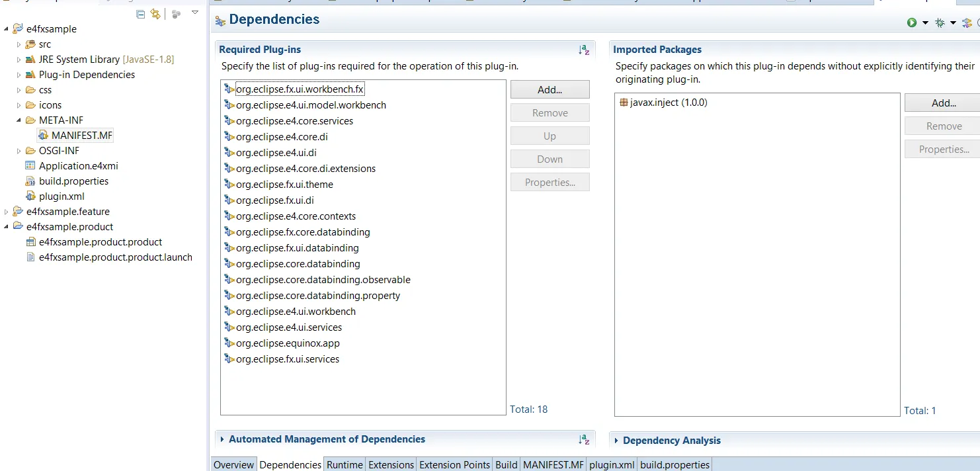Open Properties for Required Plug-ins
This screenshot has height=471, width=980.
(550, 183)
